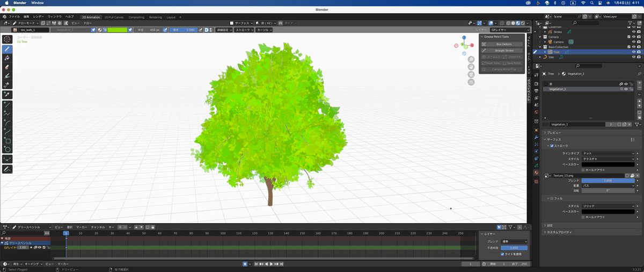Screen dimensions: 644x272
Task: Hide the Tree object in the outliner
Action: (633, 52)
